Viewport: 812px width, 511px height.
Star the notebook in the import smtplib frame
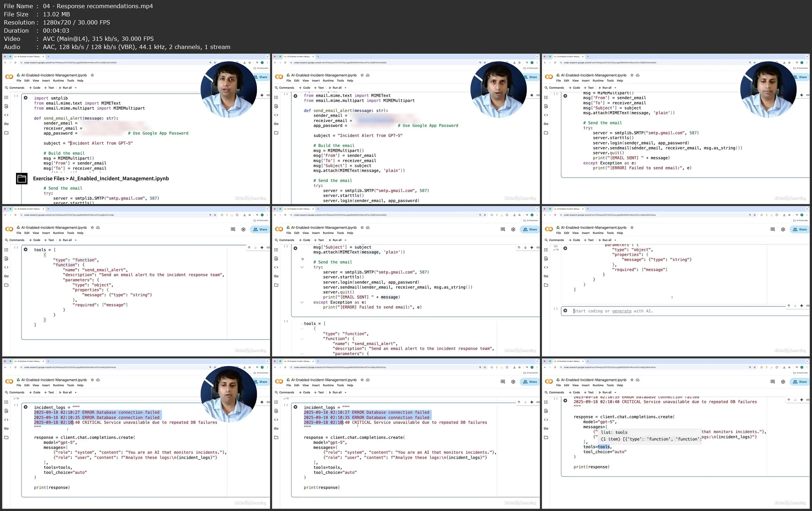point(92,75)
